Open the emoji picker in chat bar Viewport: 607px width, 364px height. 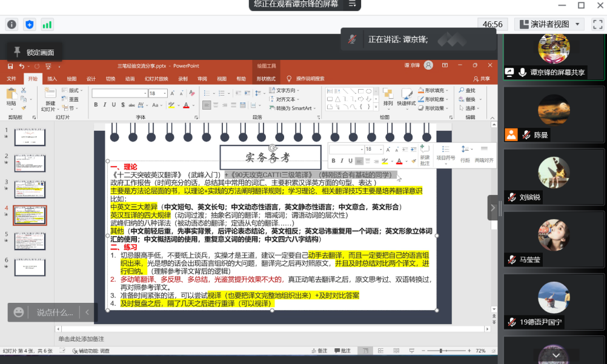click(x=19, y=312)
